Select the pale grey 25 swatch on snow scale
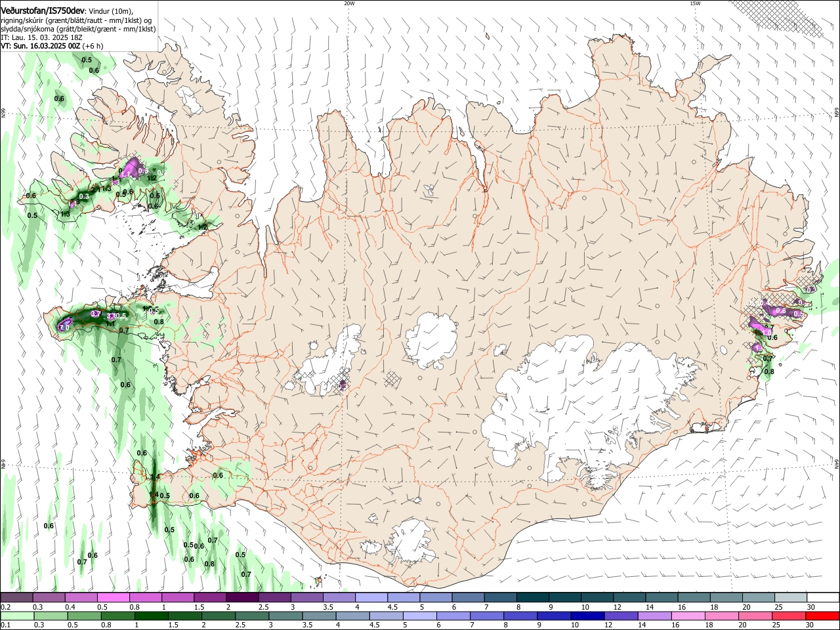Screen dimensions: 840x630 pos(790,598)
